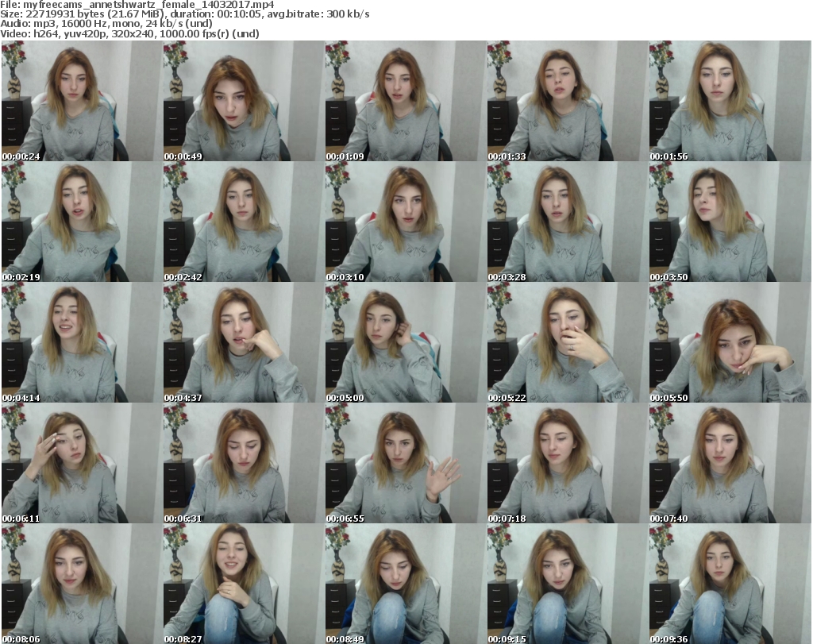Select the thumbnail timestamped 00:08:49
Image resolution: width=813 pixels, height=644 pixels.
click(x=406, y=584)
